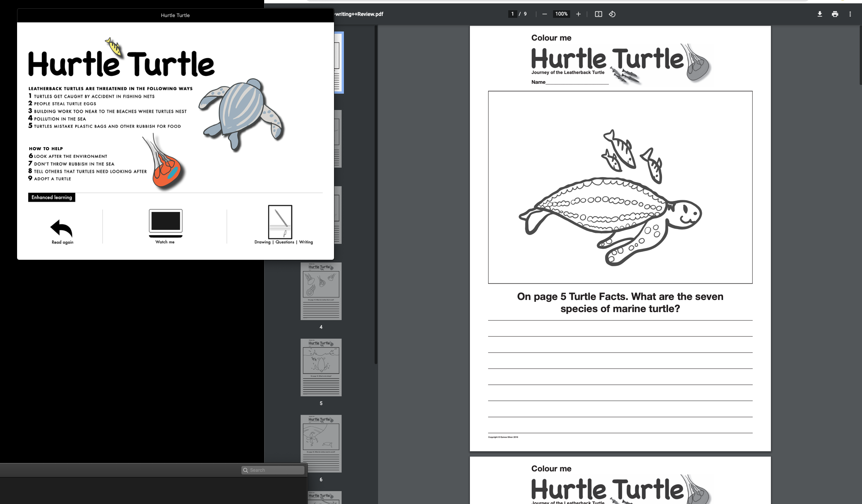Select page 6 thumbnail in sidebar
This screenshot has width=862, height=504.
[x=321, y=444]
